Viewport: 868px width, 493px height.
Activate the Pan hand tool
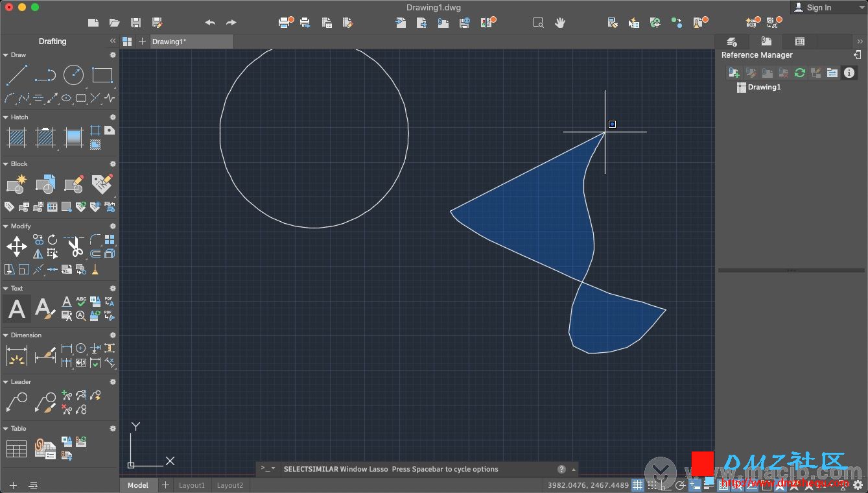[560, 23]
